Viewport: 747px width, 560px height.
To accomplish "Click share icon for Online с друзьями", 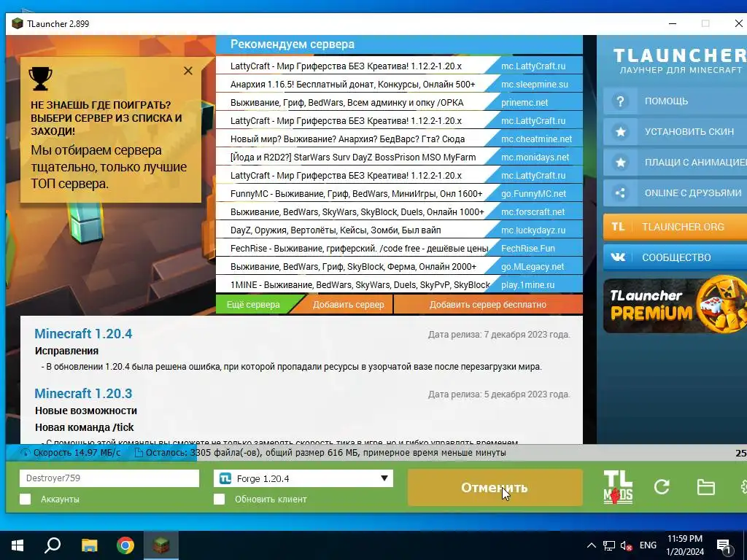I will tap(620, 192).
